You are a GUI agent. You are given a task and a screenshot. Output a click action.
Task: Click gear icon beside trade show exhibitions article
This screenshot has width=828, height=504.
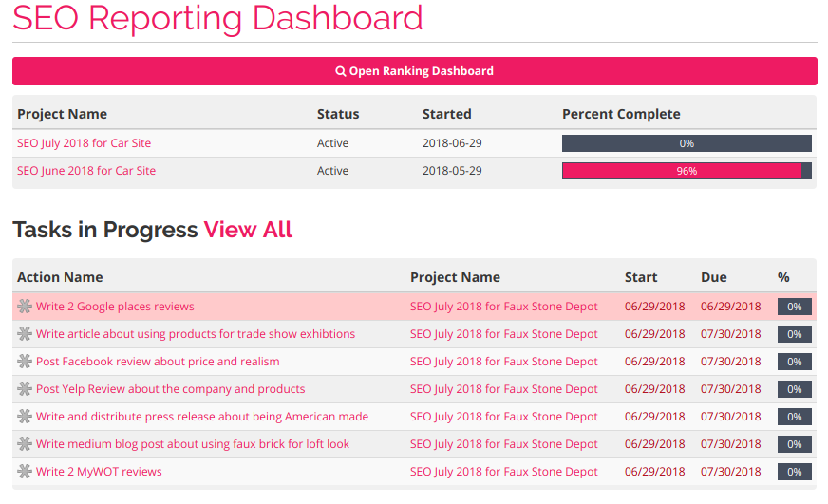click(25, 333)
